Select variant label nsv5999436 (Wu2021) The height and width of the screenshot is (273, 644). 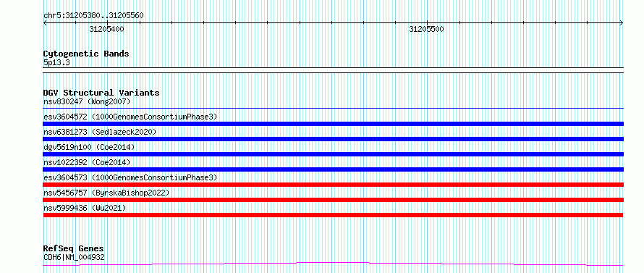click(x=85, y=208)
